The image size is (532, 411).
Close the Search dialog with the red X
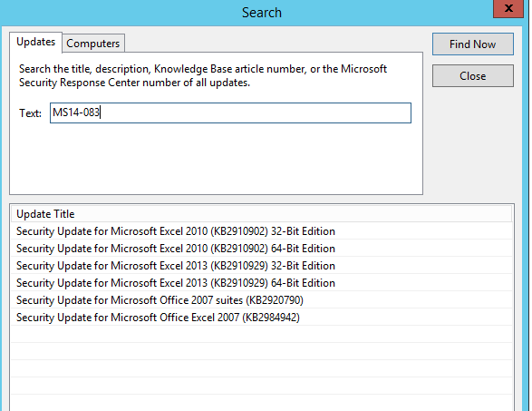click(508, 8)
